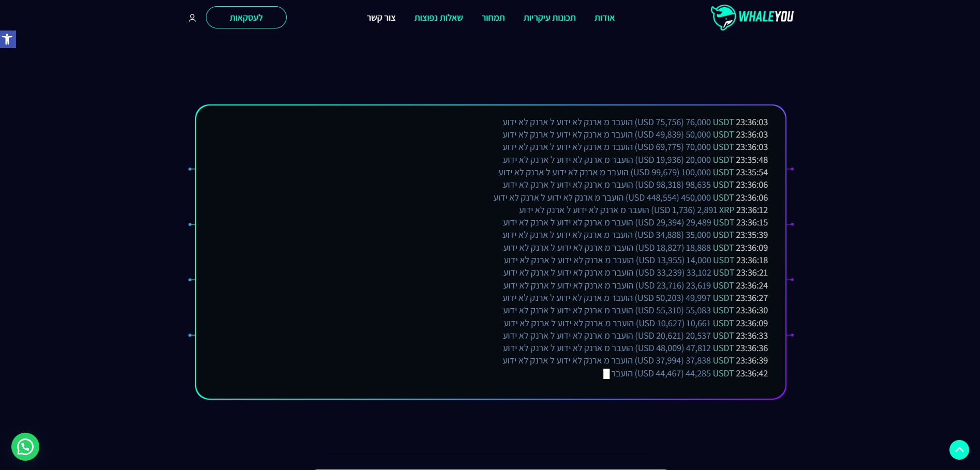
Task: Select the 18,888 USDT transfer line
Action: [635, 248]
